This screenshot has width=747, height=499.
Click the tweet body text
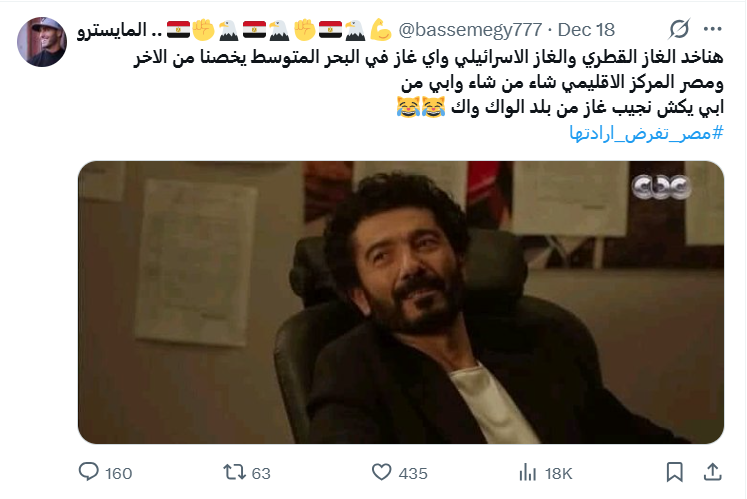pyautogui.click(x=428, y=82)
